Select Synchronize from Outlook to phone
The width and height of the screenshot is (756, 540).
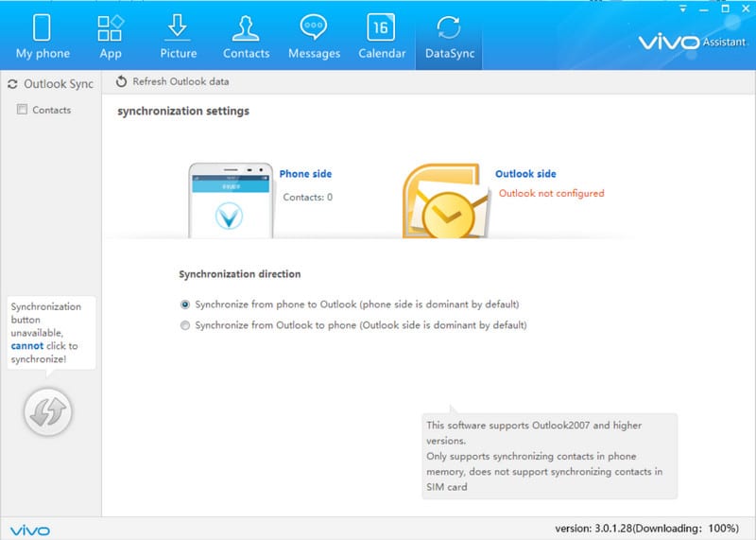point(184,325)
